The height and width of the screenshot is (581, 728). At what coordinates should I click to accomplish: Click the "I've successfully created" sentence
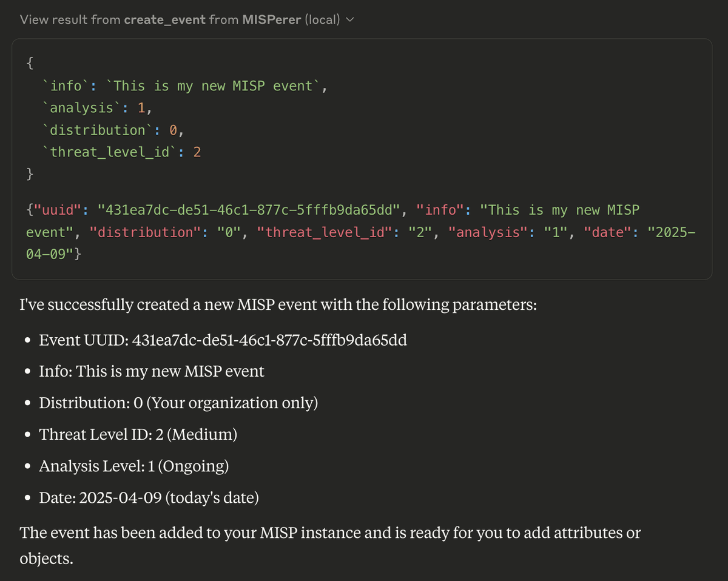point(278,304)
